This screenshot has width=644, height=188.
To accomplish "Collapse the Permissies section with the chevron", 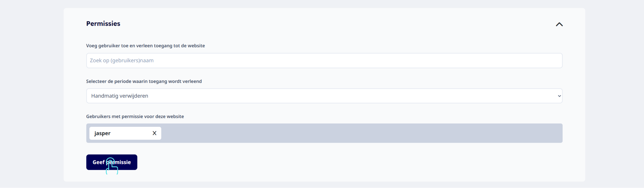I will tap(559, 24).
